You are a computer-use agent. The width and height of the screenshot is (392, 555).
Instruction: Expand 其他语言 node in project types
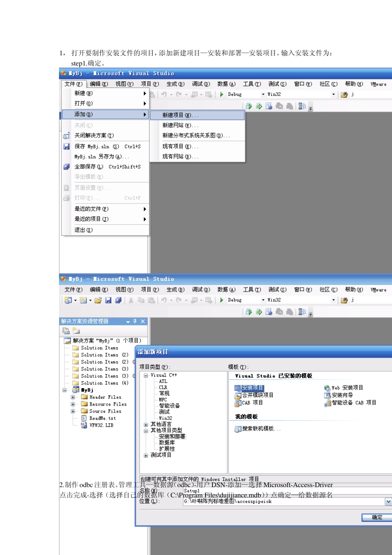(146, 425)
